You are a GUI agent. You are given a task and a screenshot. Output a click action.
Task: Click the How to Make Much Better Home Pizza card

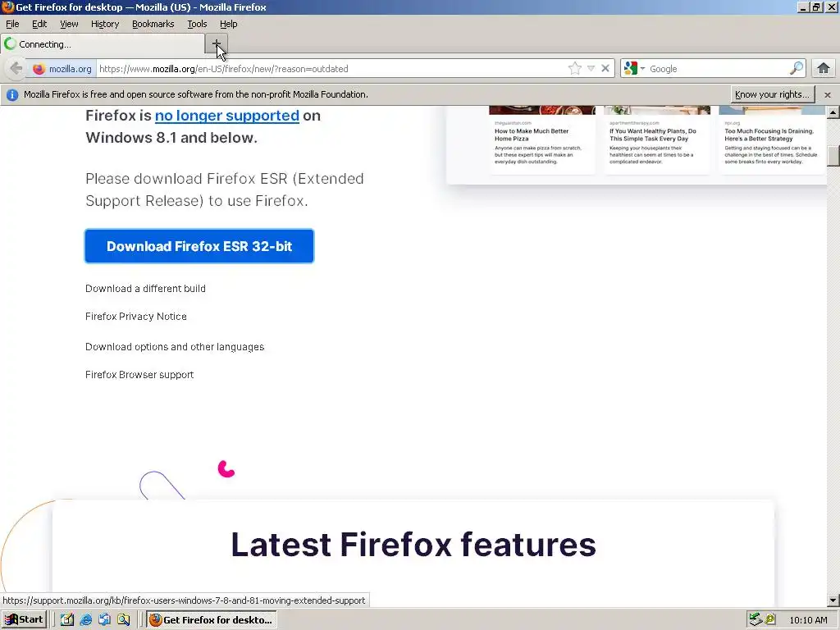(x=541, y=140)
